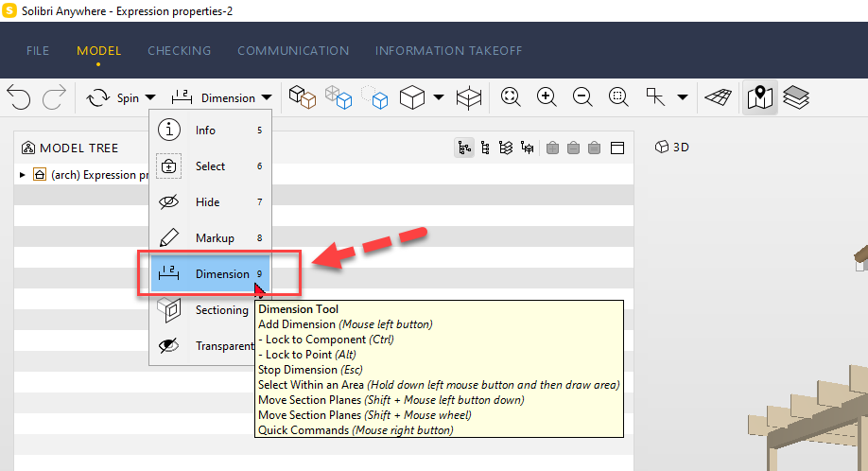Screen dimensions: 868x471
Task: Toggle the first highlighted model tree hierarchy button
Action: 464,148
